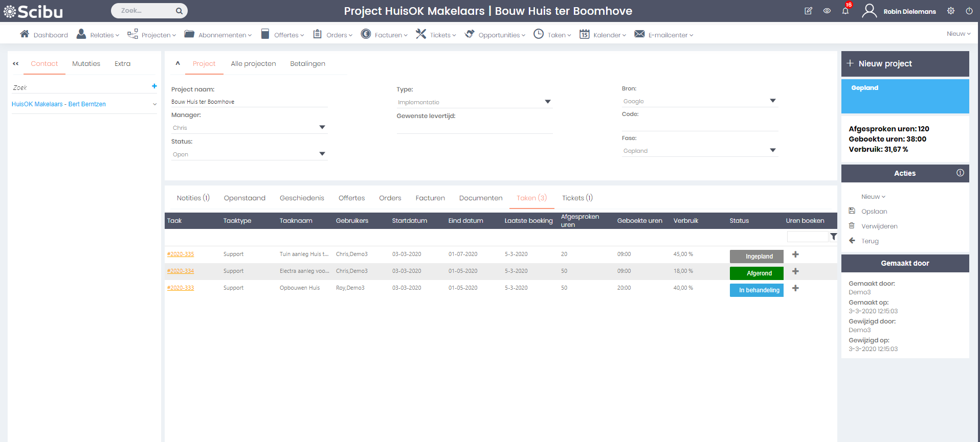Open task link #2020-333
Screen dimensions: 980x442
(x=181, y=288)
